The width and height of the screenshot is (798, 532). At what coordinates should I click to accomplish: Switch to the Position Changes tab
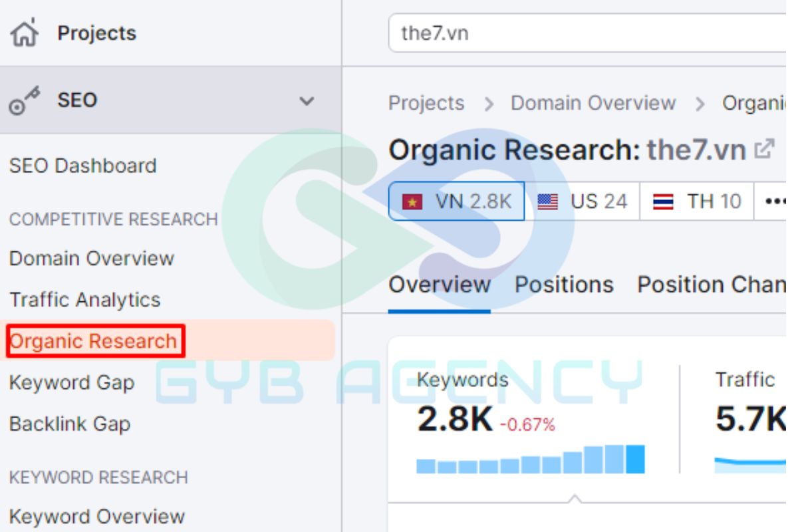[712, 285]
